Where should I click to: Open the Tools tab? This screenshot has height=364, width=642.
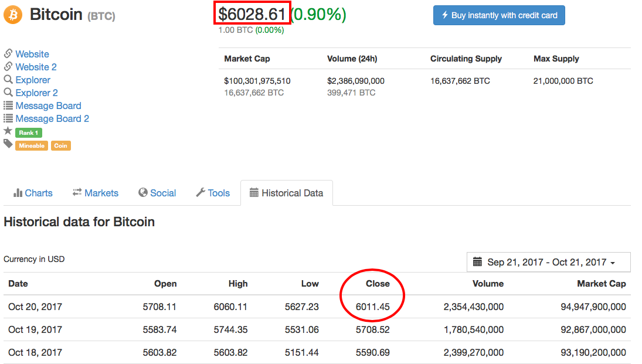[x=213, y=193]
